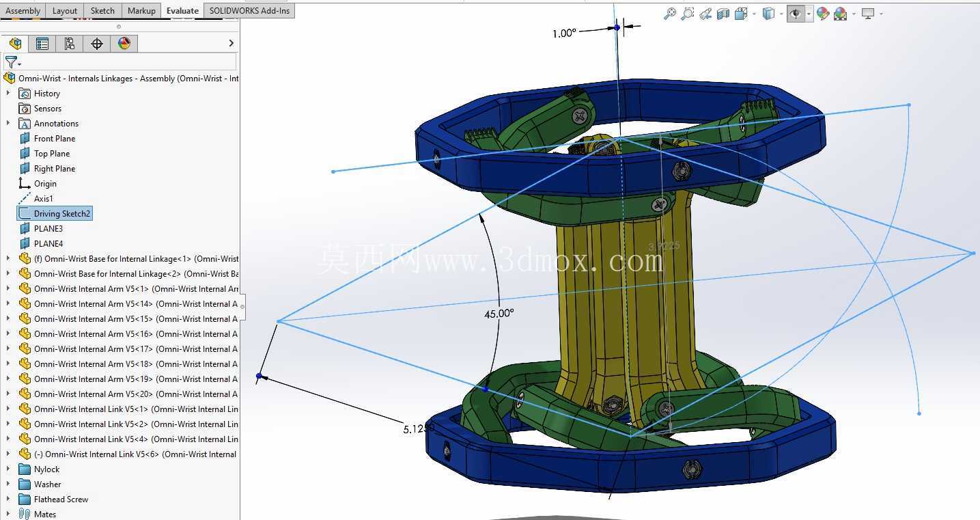This screenshot has width=980, height=520.
Task: Click the Zoom to Fit icon
Action: click(x=670, y=14)
